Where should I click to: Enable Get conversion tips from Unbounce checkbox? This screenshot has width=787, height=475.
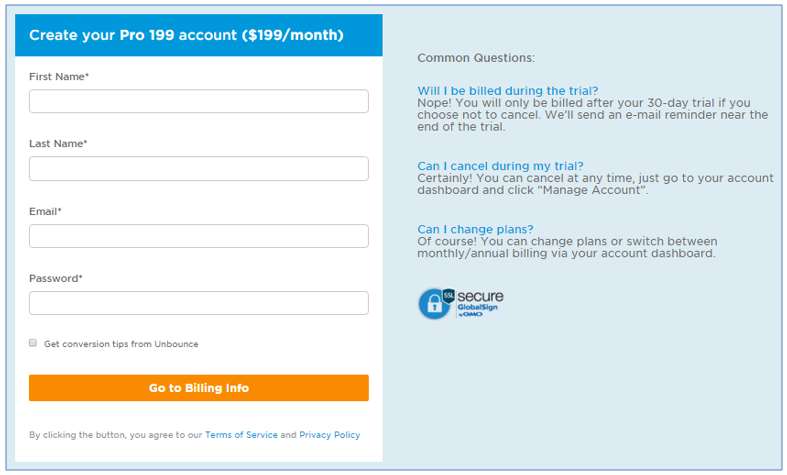click(x=33, y=343)
